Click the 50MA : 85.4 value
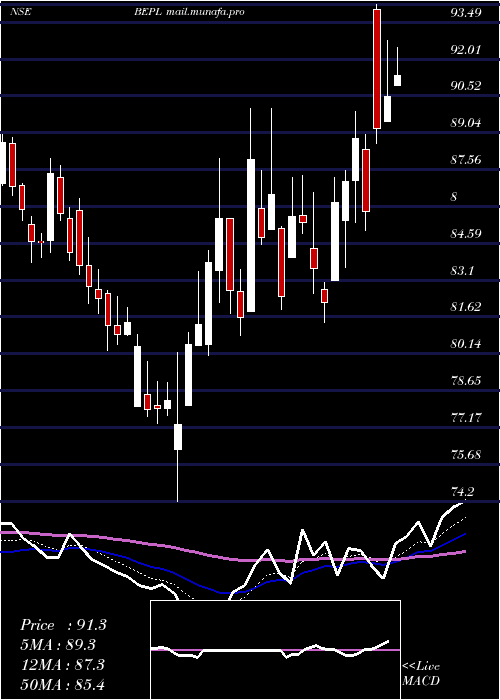This screenshot has width=500, height=700. point(62,684)
